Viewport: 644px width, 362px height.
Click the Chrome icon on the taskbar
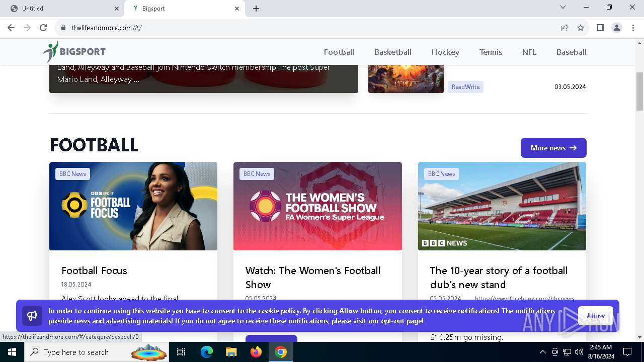pos(281,352)
